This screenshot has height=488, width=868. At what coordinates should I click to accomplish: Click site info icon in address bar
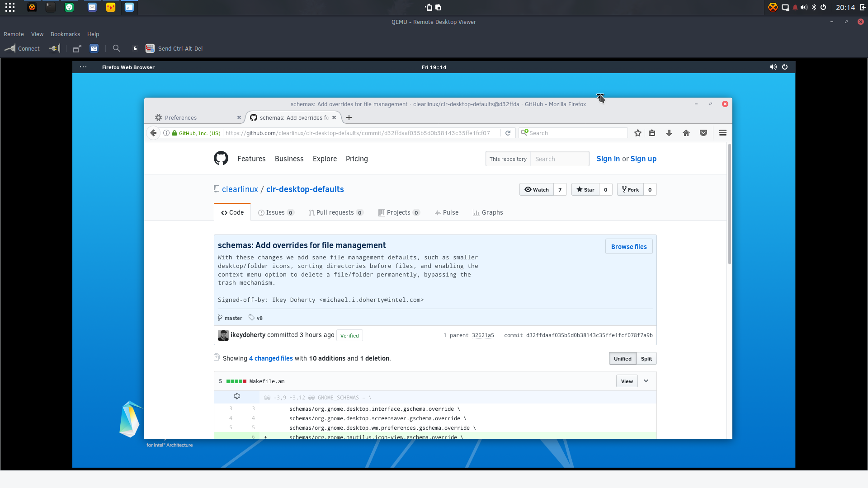click(166, 133)
